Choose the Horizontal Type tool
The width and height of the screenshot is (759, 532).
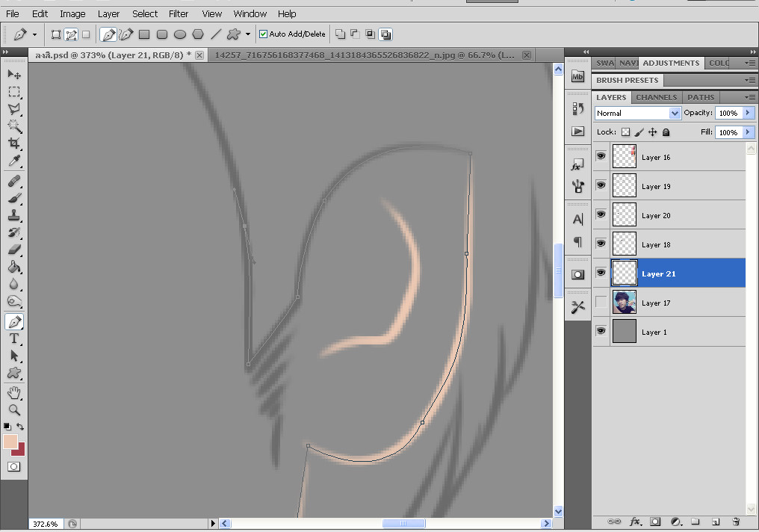click(x=14, y=338)
